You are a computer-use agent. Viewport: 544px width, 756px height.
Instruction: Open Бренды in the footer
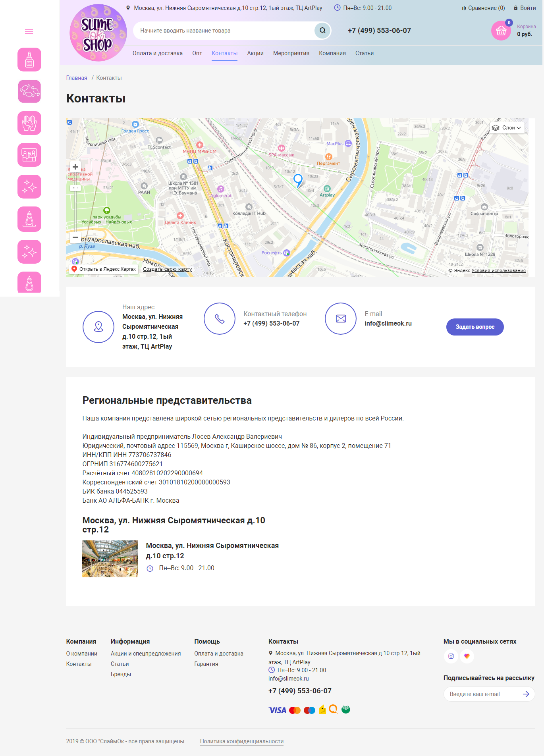coord(121,674)
